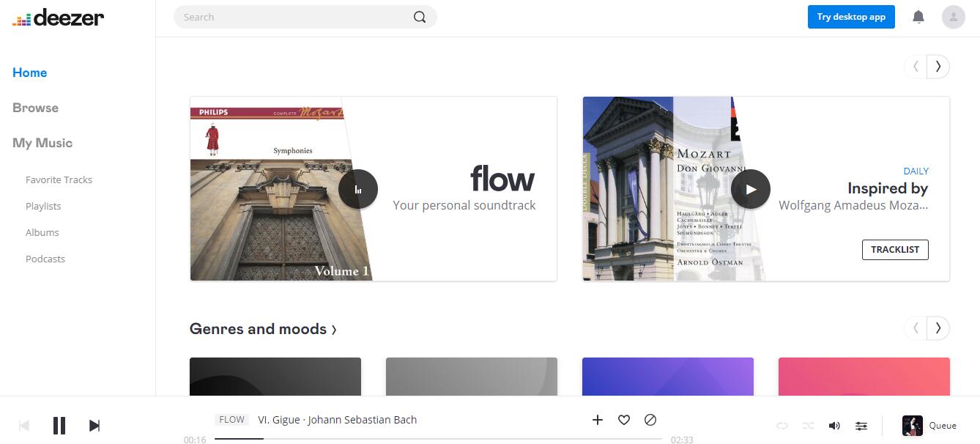Open the Mozart Symphonies album cover
The image size is (980, 444).
point(282,189)
